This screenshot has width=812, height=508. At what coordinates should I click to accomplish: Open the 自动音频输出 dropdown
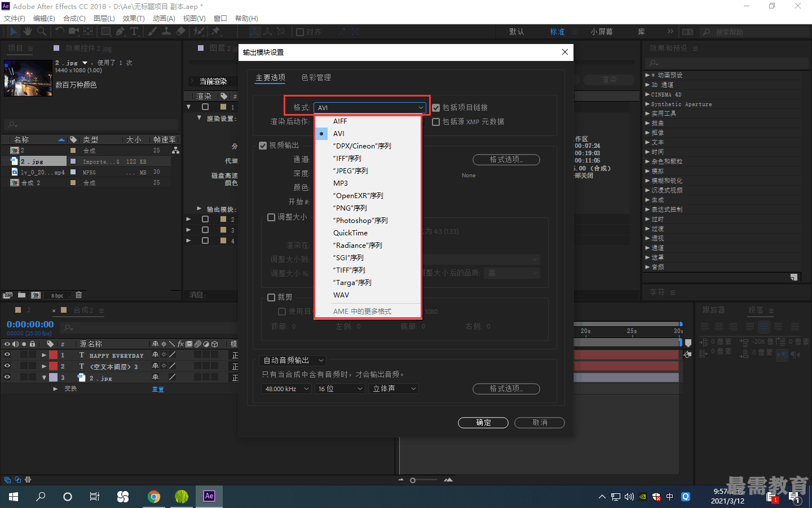[293, 361]
